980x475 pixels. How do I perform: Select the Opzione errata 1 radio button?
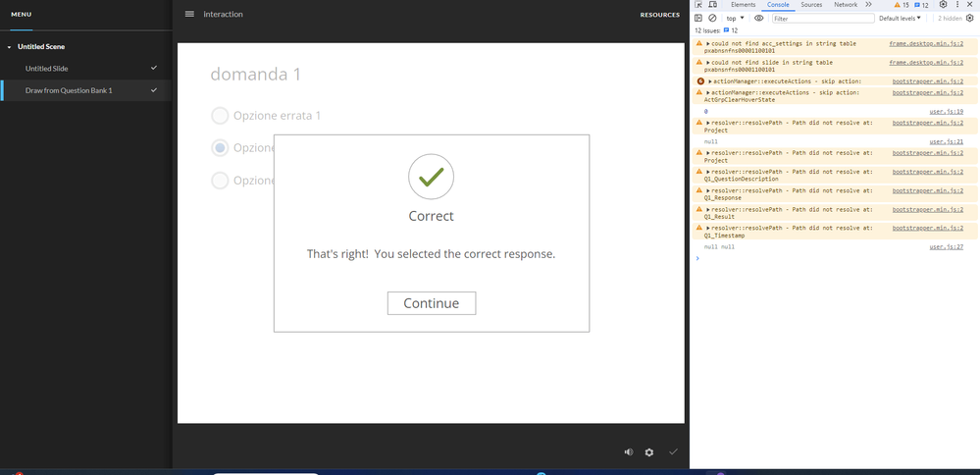tap(220, 116)
